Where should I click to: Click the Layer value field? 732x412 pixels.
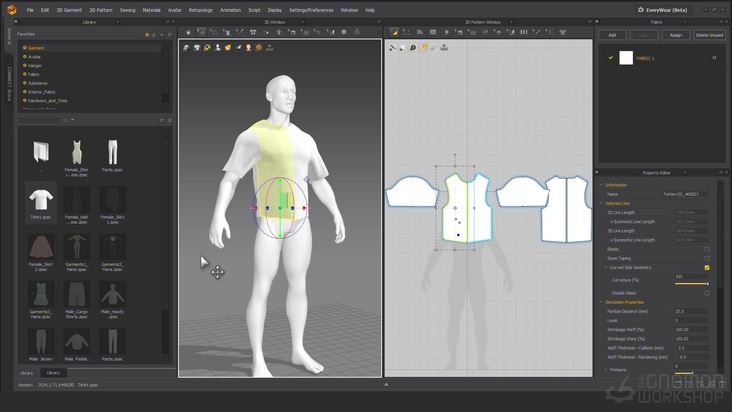pyautogui.click(x=691, y=321)
